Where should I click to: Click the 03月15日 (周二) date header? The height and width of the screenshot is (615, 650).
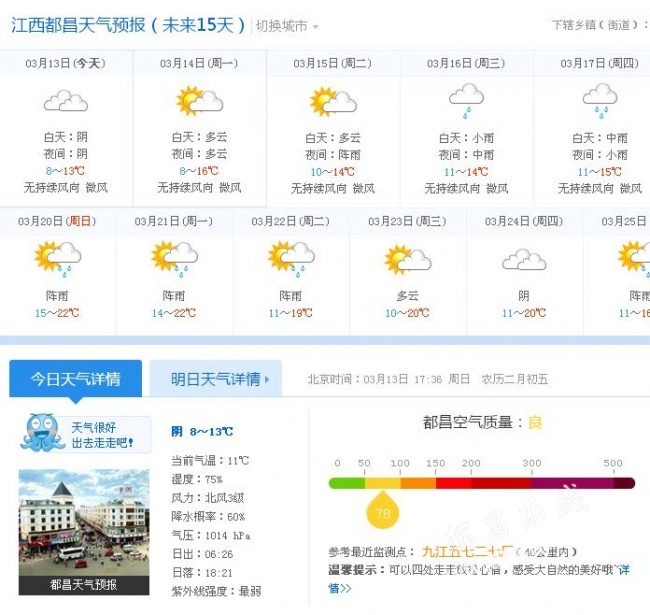point(332,63)
